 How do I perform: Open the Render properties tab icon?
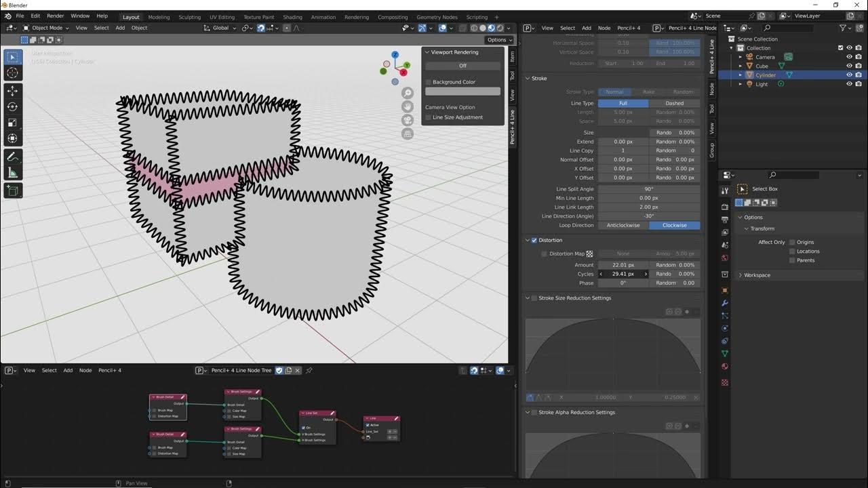(725, 207)
